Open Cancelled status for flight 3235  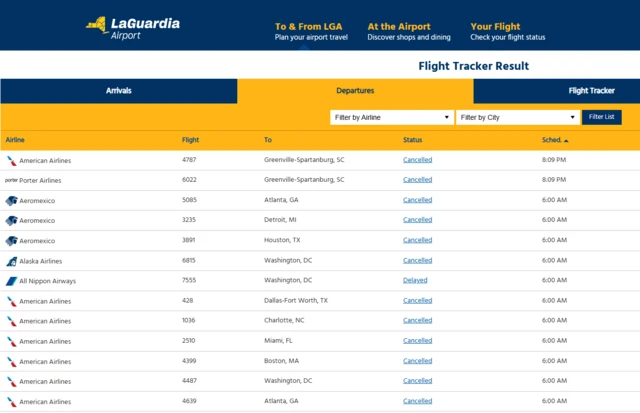click(x=417, y=220)
